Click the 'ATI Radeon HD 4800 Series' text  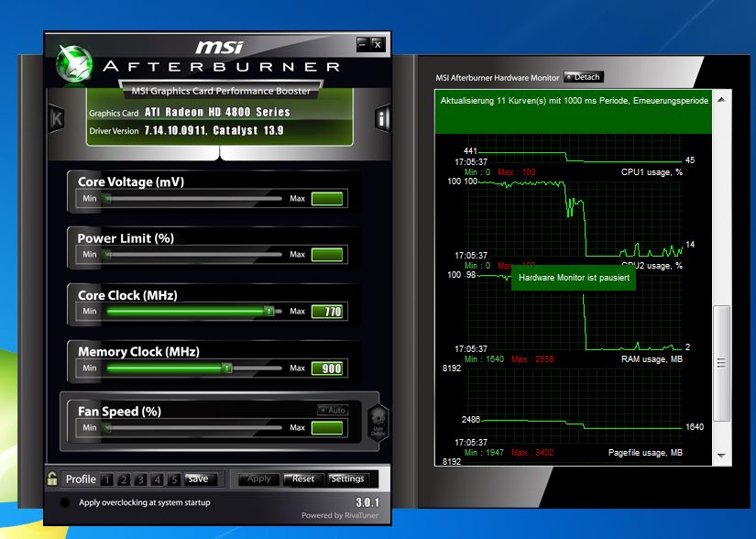tap(217, 113)
